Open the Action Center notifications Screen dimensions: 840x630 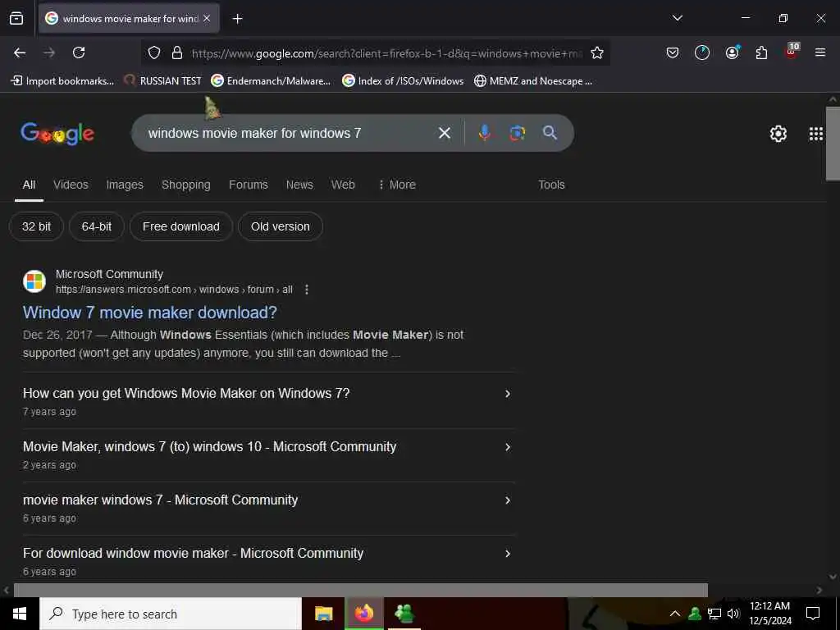pyautogui.click(x=813, y=614)
